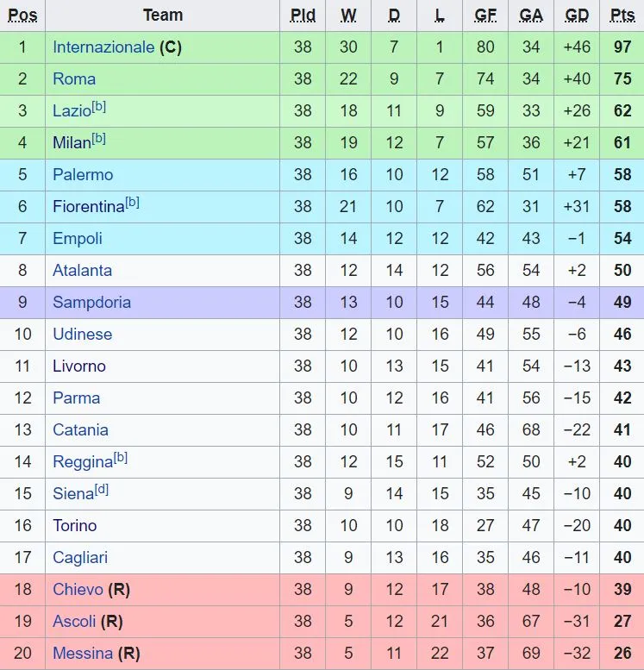Image resolution: width=644 pixels, height=670 pixels.
Task: Click the Pos column header
Action: [x=22, y=16]
